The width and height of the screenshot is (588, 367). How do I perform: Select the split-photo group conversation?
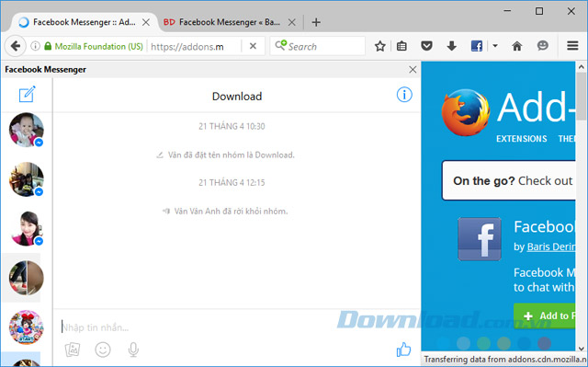pos(27,278)
